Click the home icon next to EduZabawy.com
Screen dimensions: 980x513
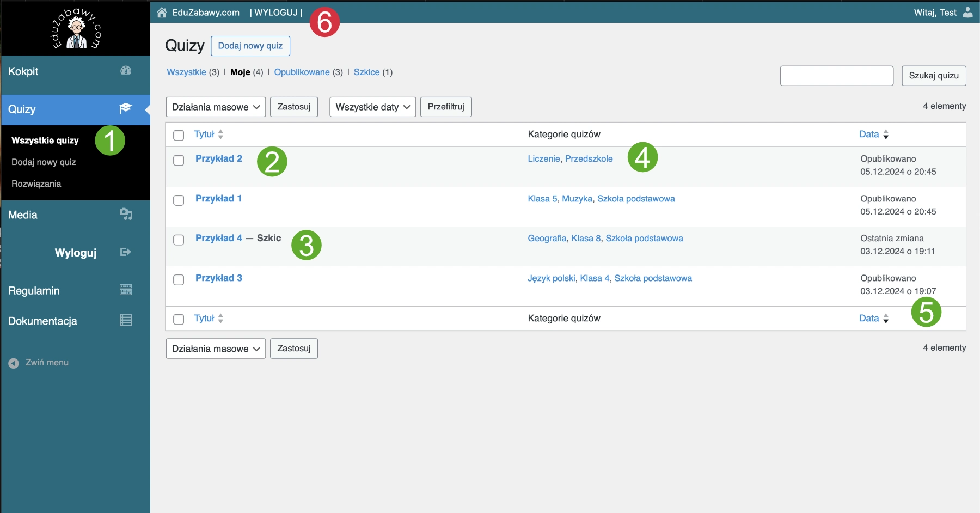[162, 13]
